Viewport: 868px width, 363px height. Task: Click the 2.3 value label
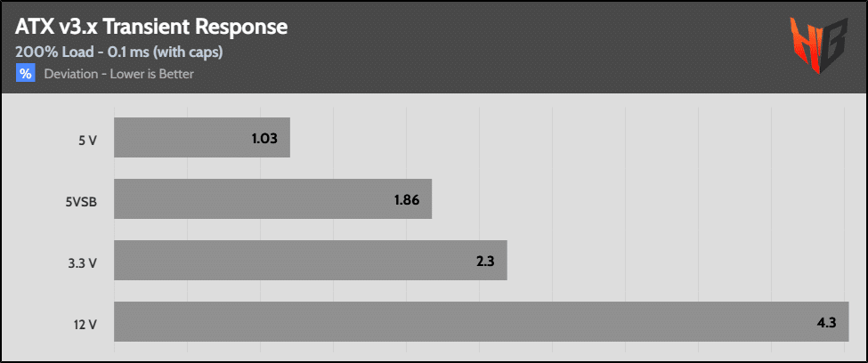[485, 262]
